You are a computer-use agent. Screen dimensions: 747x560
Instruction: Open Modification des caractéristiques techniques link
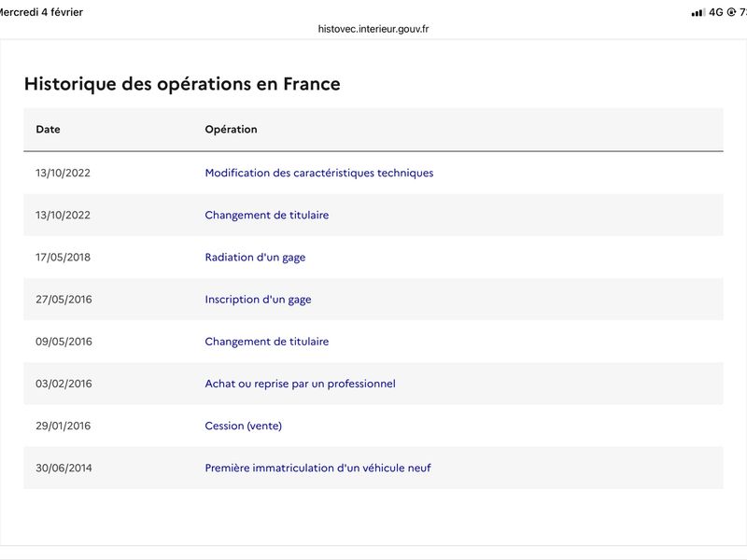pyautogui.click(x=319, y=173)
